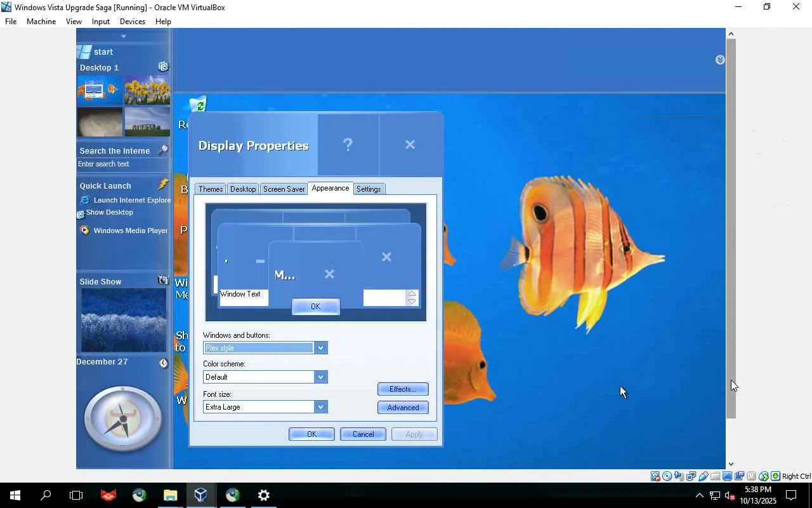Select the fish wallpaper desktop thumbnail
The width and height of the screenshot is (812, 508).
(100, 90)
